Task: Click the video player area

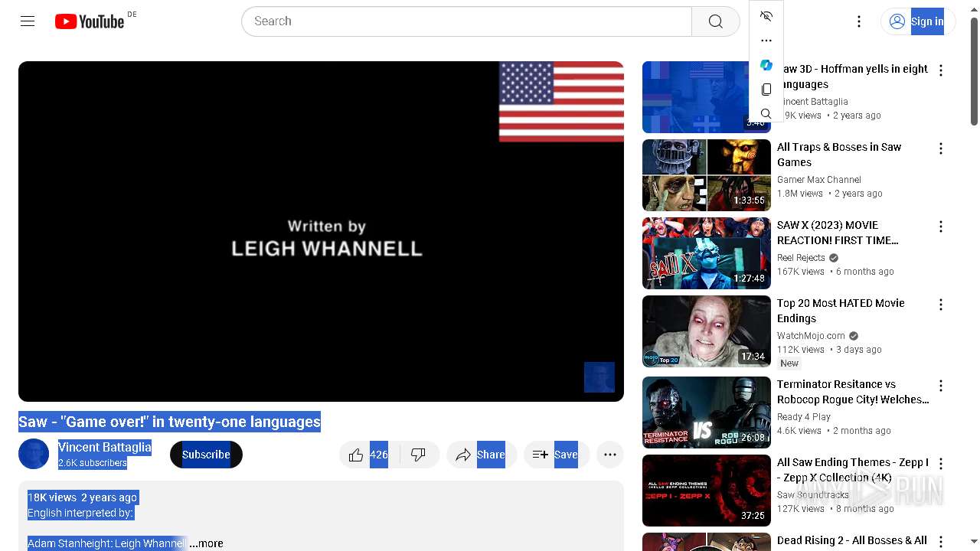Action: point(321,231)
